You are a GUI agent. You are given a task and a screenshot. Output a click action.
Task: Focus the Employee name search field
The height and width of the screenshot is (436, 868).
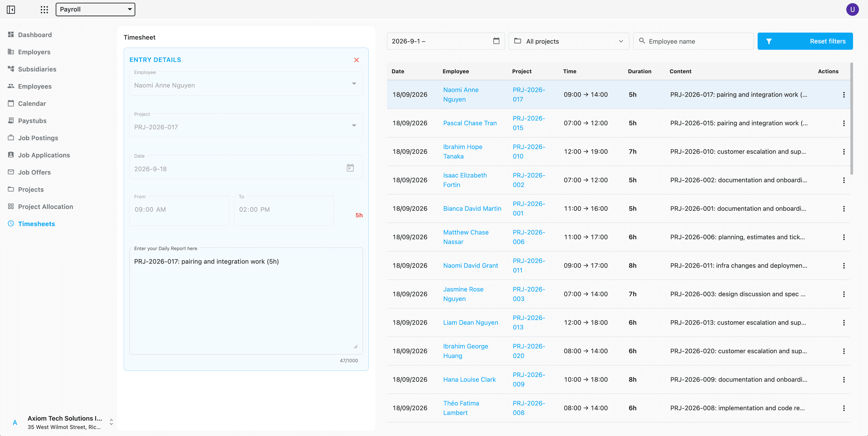pos(693,41)
